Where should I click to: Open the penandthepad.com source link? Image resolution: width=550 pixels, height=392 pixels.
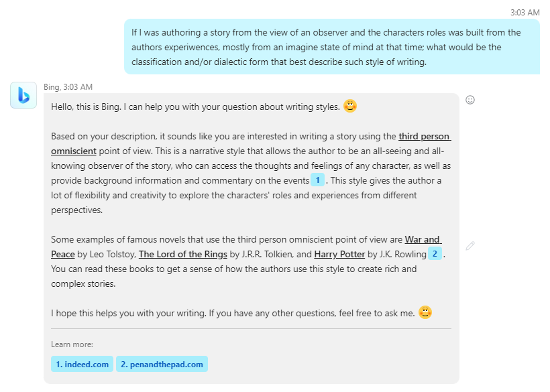[x=162, y=365]
